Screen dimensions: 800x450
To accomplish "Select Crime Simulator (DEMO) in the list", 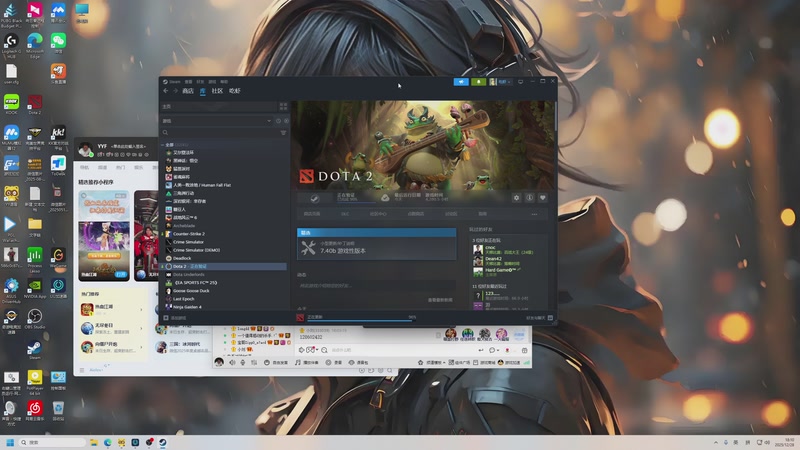I will pyautogui.click(x=196, y=250).
